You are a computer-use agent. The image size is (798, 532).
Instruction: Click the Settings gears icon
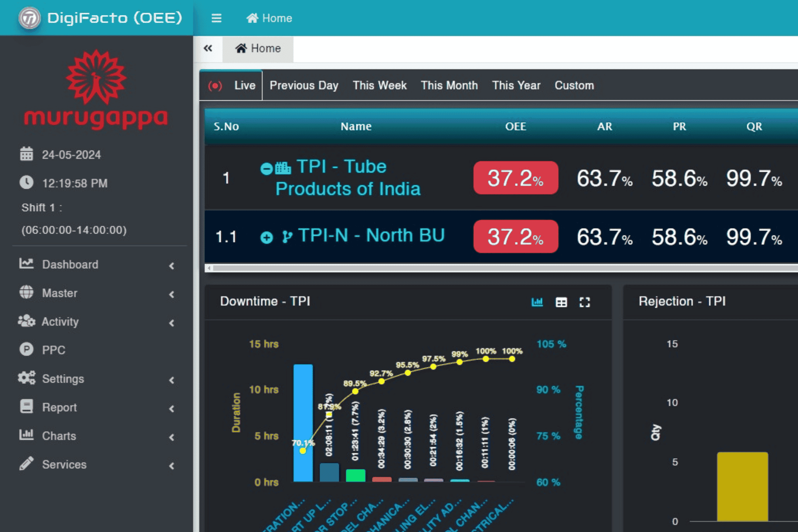pyautogui.click(x=26, y=378)
